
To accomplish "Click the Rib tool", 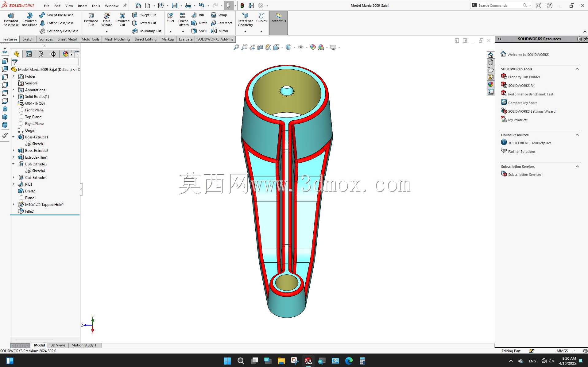I will click(x=198, y=15).
